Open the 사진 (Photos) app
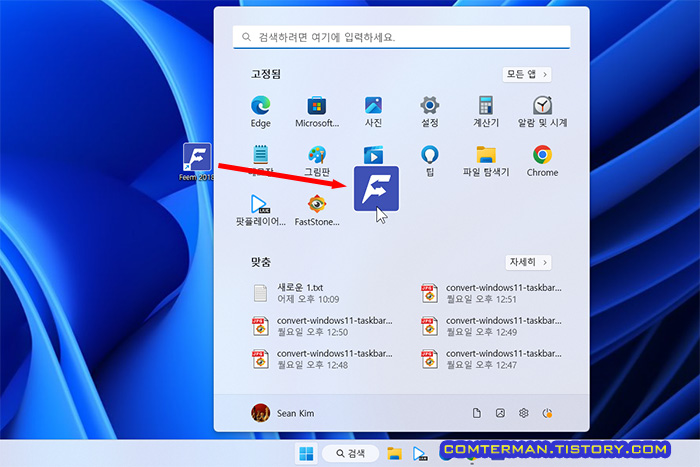700x467 pixels. (373, 112)
